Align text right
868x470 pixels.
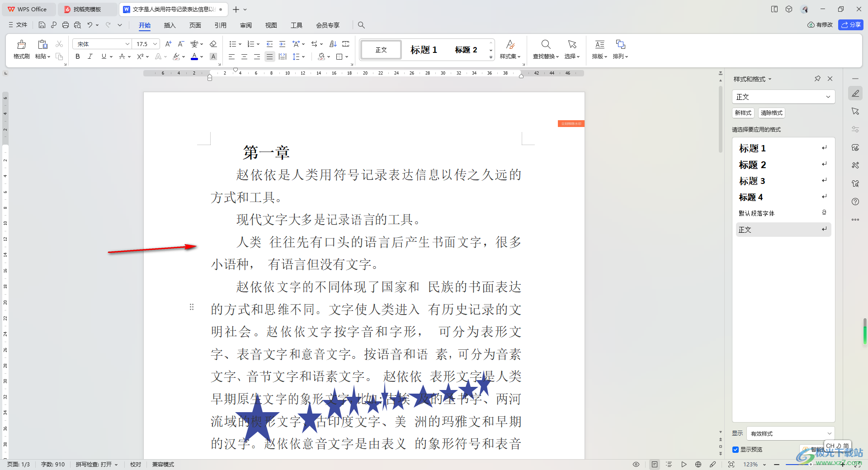[257, 56]
